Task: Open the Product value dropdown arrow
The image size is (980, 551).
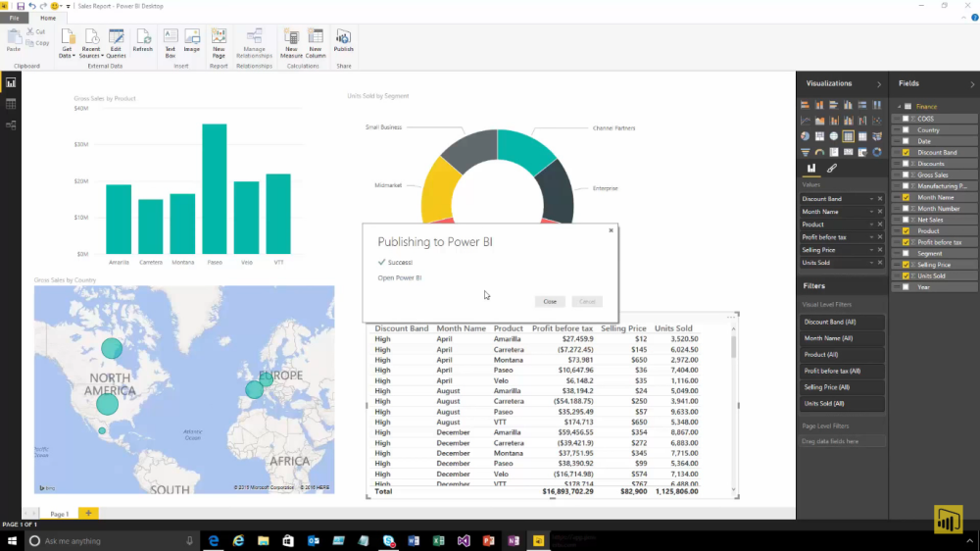Action: coord(871,225)
